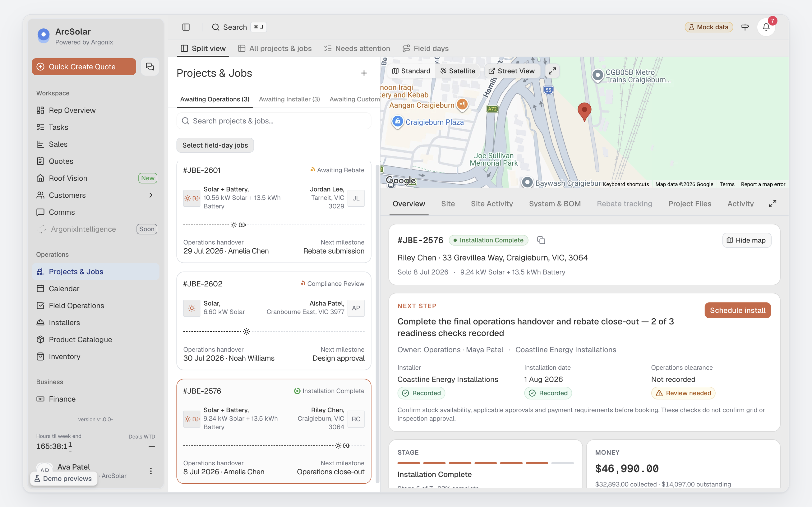Screen dimensions: 812x507
Task: Switch to the System & BOM tab
Action: click(555, 204)
